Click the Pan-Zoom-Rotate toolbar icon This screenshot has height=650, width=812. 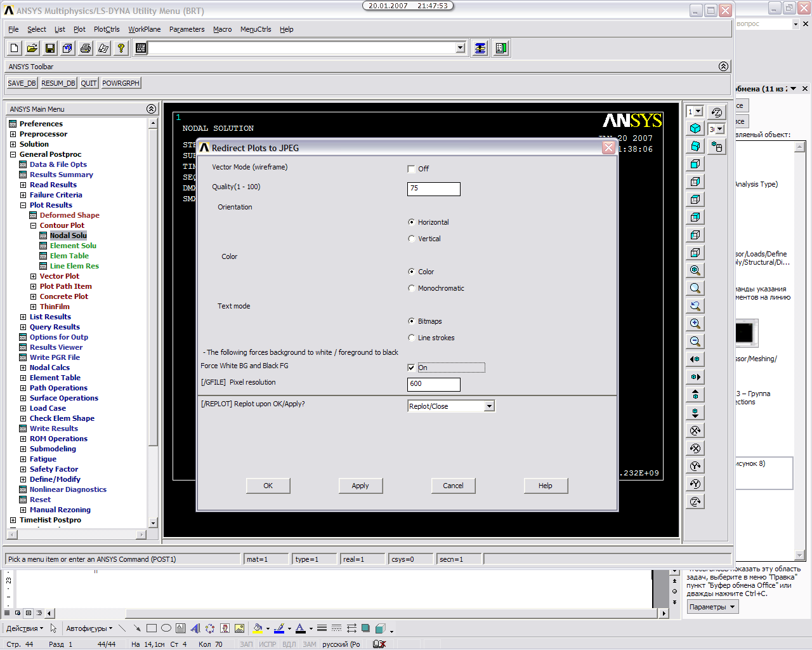point(68,48)
